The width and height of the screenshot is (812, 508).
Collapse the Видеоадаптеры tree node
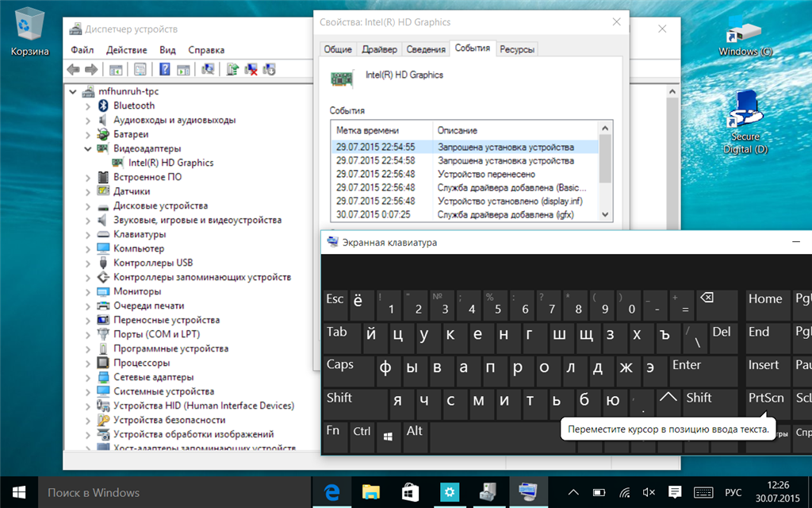(x=87, y=148)
